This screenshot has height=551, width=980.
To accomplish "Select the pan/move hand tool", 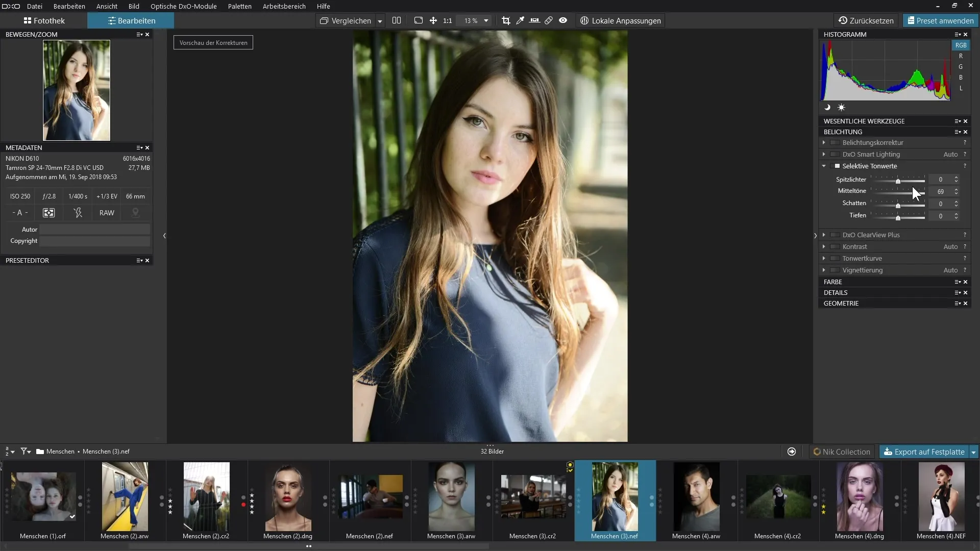I will coord(433,20).
